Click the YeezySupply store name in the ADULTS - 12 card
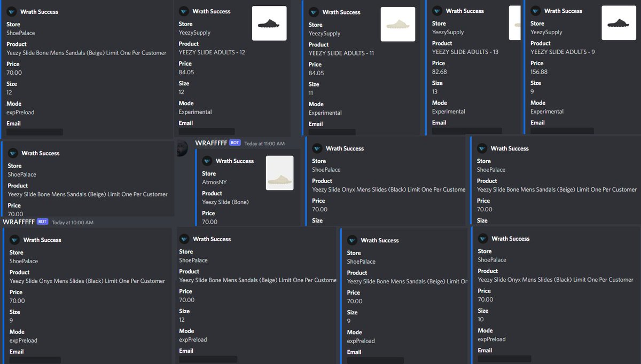 click(195, 33)
